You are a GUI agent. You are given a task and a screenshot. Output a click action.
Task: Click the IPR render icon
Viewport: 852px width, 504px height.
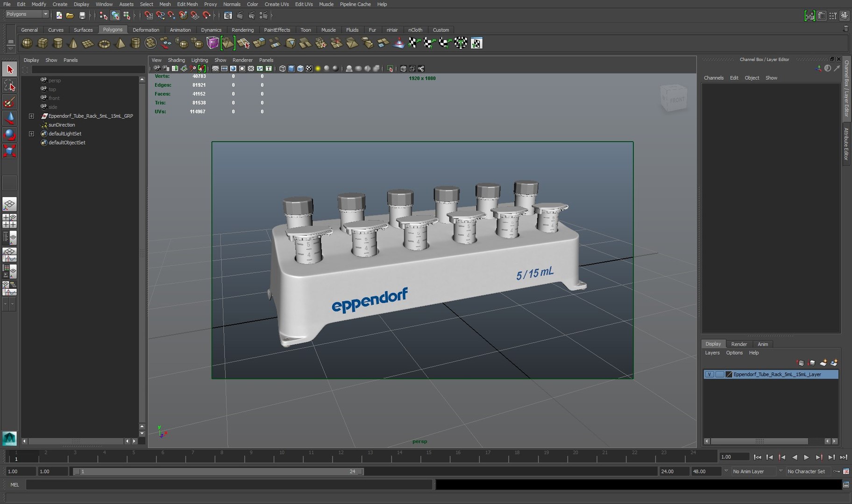pyautogui.click(x=252, y=15)
